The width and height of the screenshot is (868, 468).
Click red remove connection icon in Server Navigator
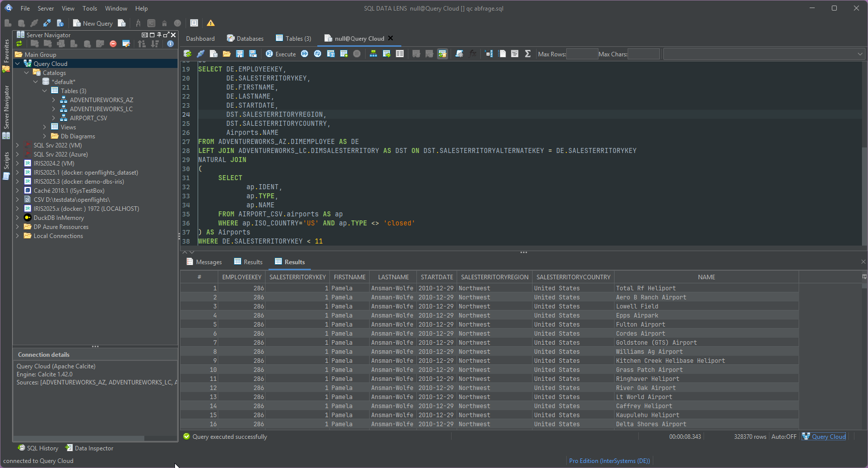tap(113, 44)
